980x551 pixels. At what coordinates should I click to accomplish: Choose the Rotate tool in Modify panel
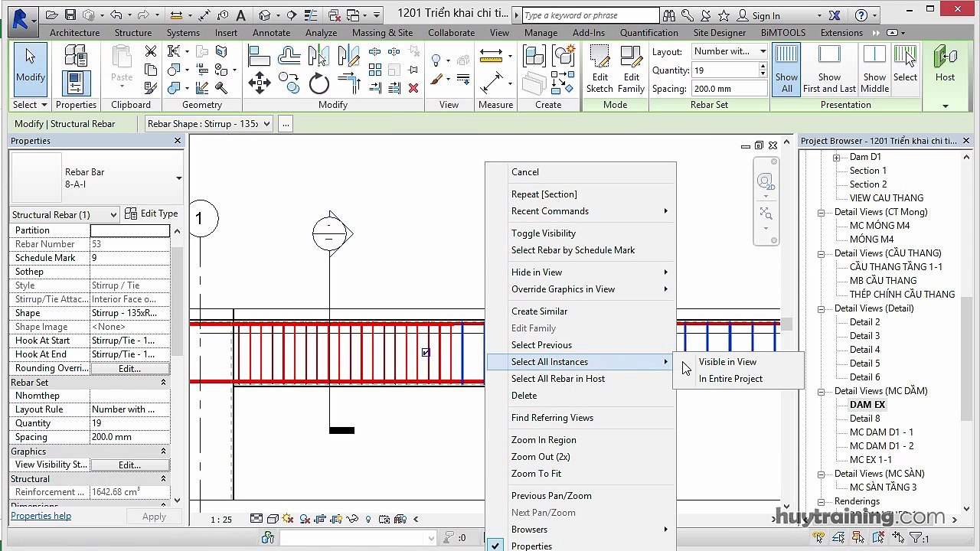point(319,83)
